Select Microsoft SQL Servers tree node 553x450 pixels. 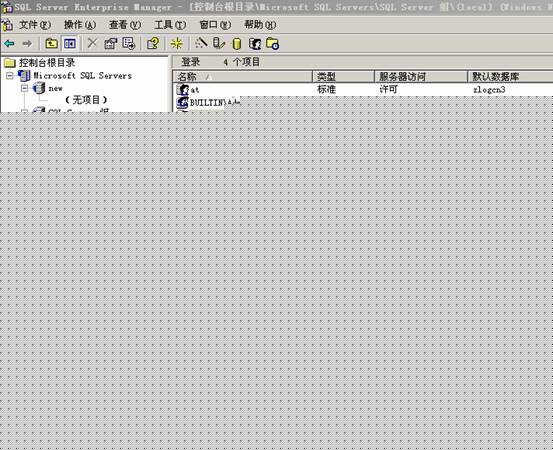83,75
